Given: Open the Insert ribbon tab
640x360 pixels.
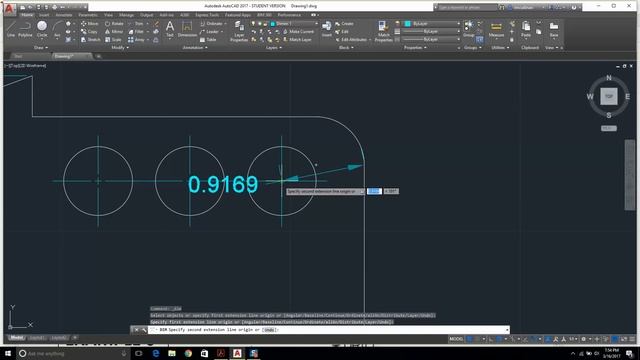Looking at the screenshot, I should coord(44,15).
